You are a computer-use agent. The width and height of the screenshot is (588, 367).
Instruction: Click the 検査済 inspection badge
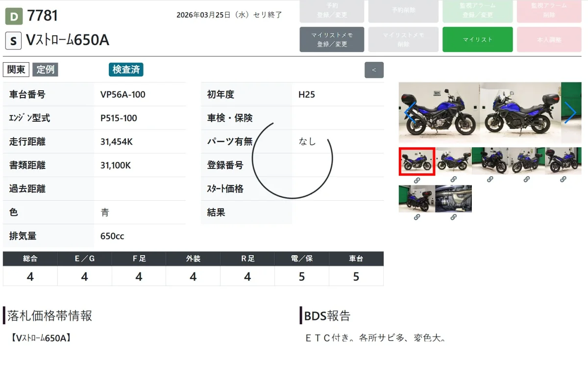coord(126,70)
